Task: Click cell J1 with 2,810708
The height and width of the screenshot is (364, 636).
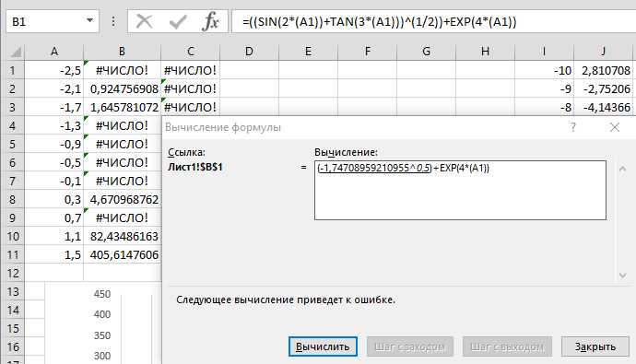Action: 603,70
